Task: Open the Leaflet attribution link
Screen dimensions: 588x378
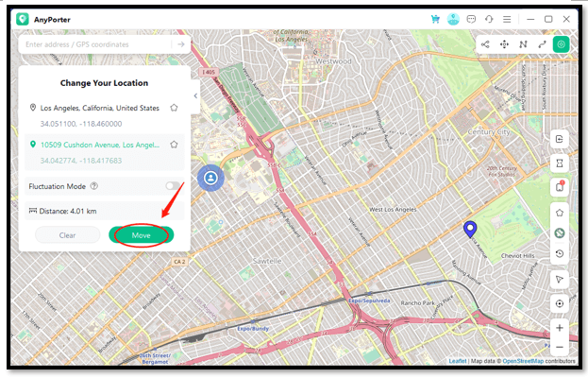Action: 458,361
